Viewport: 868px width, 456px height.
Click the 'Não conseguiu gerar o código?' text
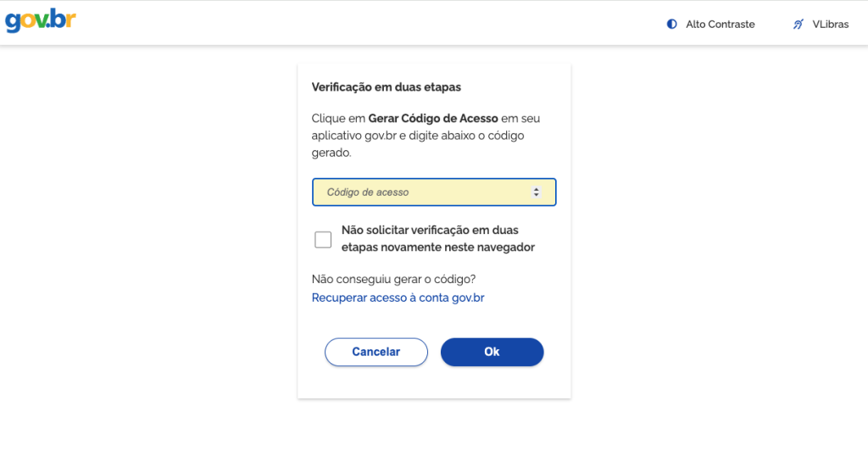click(393, 279)
